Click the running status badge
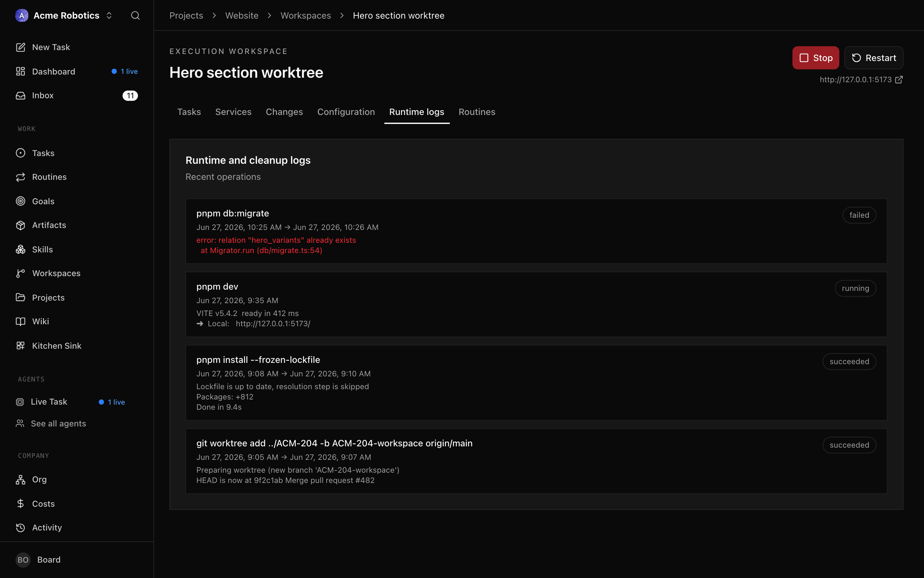 [855, 288]
